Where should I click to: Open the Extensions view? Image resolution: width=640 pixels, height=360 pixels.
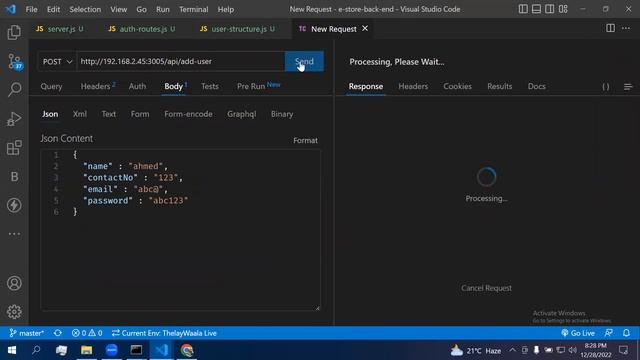14,148
